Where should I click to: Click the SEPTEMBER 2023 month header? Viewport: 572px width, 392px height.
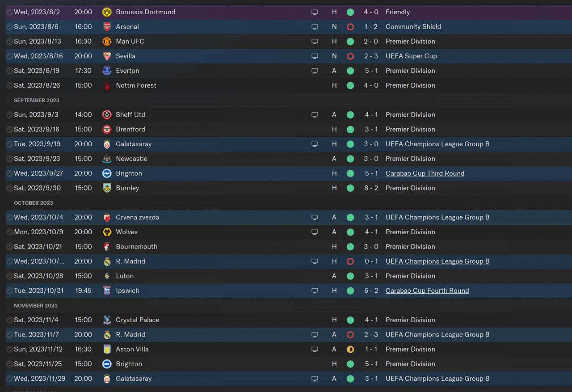[x=37, y=100]
